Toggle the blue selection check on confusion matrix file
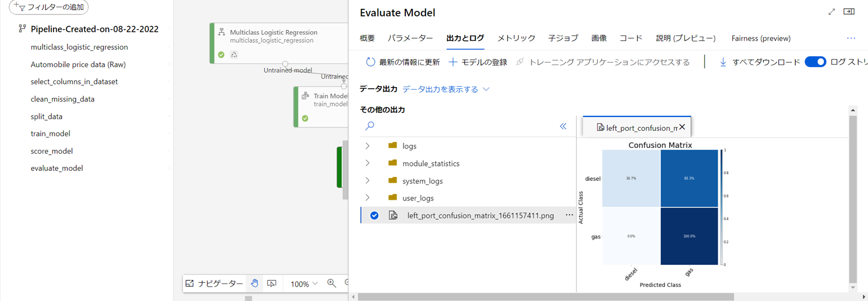This screenshot has width=868, height=301. pos(375,215)
